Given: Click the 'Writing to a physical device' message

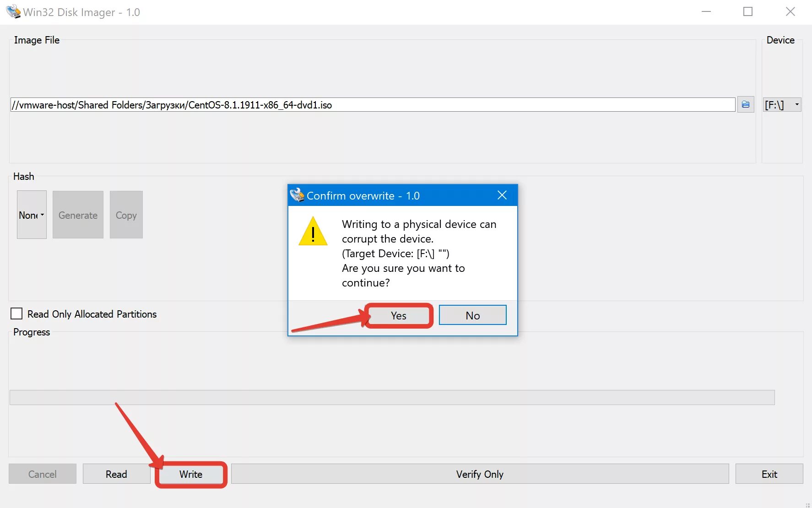Looking at the screenshot, I should (419, 253).
